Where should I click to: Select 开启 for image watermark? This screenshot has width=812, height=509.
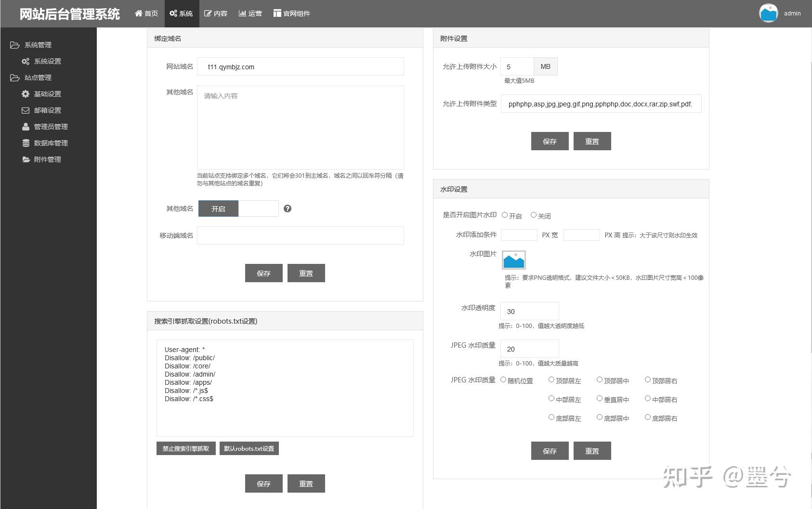coord(505,215)
